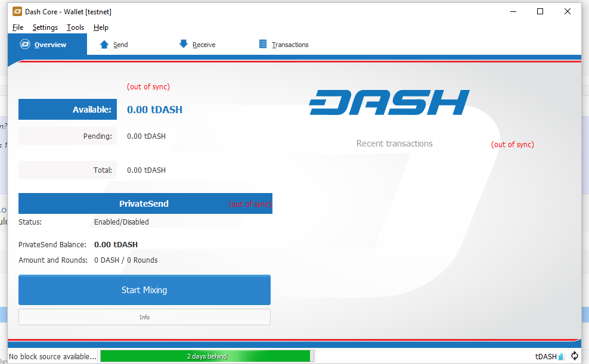Click the 'PrivateSend' section header title

(144, 203)
